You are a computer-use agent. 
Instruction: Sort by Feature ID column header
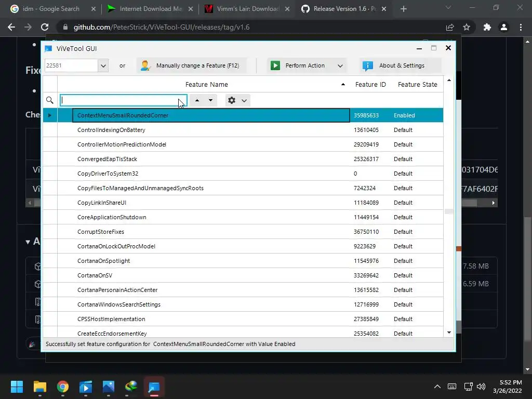coord(370,85)
